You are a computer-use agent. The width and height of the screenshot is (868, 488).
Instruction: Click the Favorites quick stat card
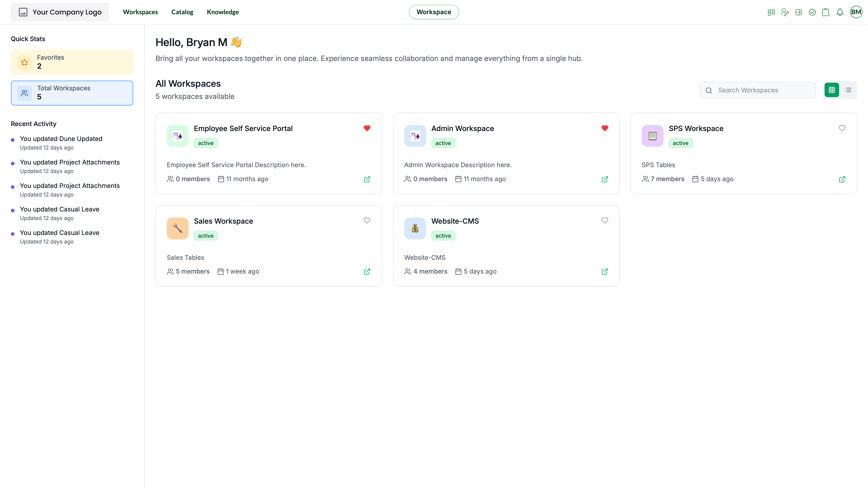pos(72,62)
